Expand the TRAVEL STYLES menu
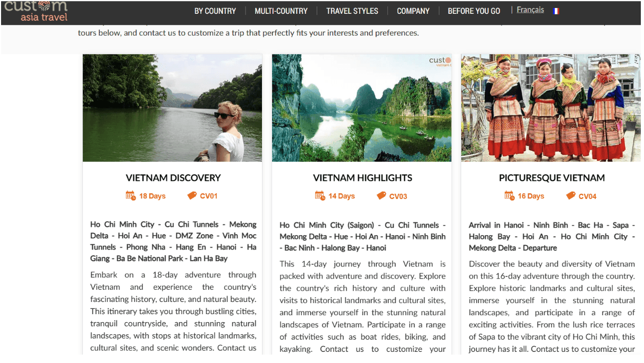This screenshot has width=644, height=363. 352,11
